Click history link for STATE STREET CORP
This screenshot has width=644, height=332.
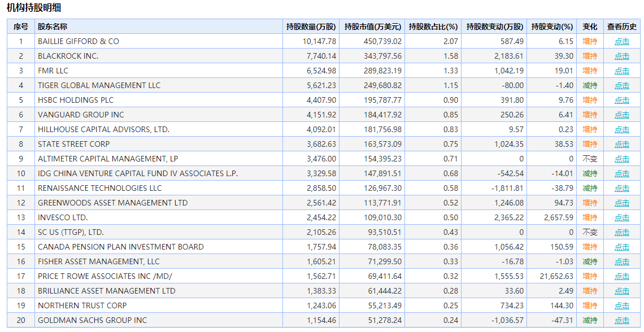click(621, 145)
